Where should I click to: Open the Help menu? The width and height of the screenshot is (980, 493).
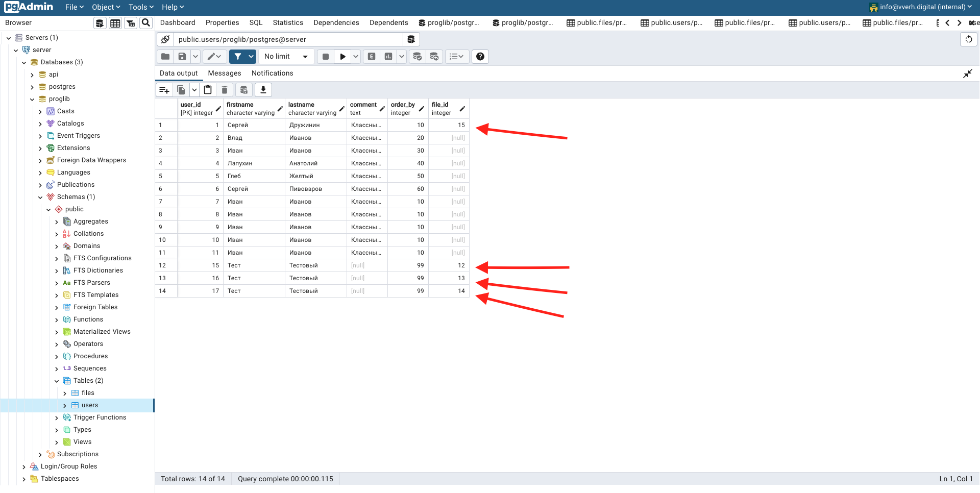pyautogui.click(x=173, y=7)
